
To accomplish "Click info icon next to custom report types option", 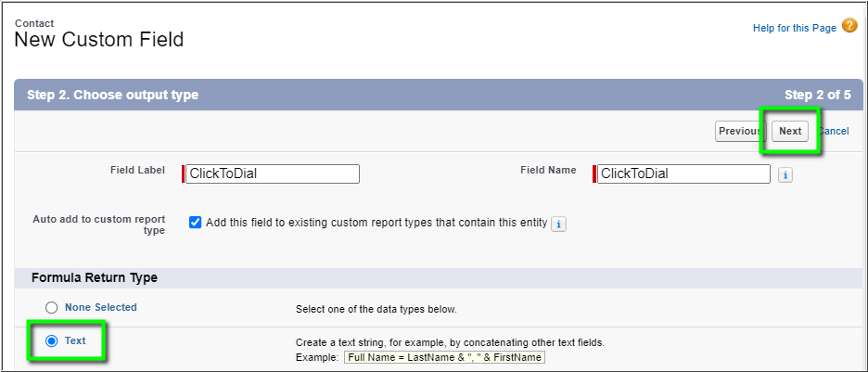I will pos(558,224).
